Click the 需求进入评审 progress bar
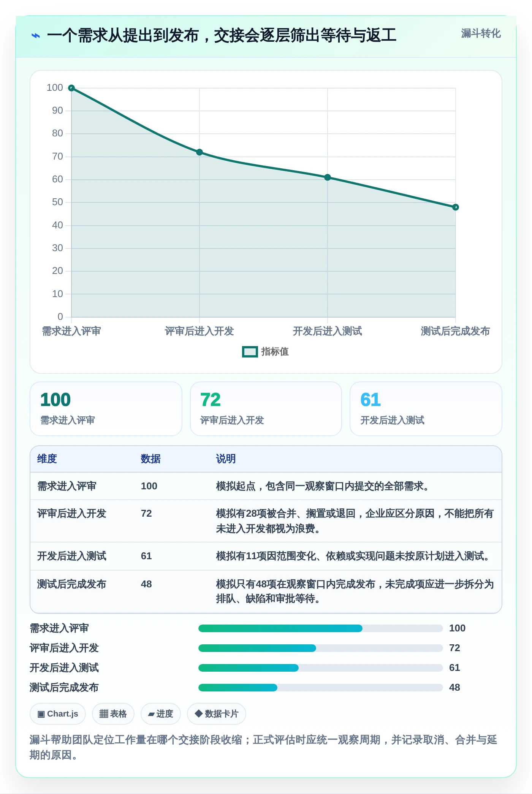This screenshot has width=532, height=794. (321, 628)
